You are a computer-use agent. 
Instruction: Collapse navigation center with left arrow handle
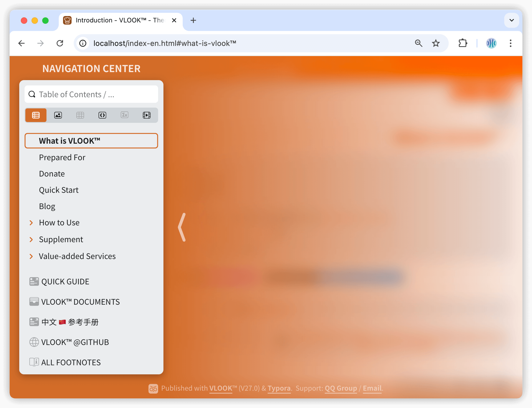coord(182,227)
